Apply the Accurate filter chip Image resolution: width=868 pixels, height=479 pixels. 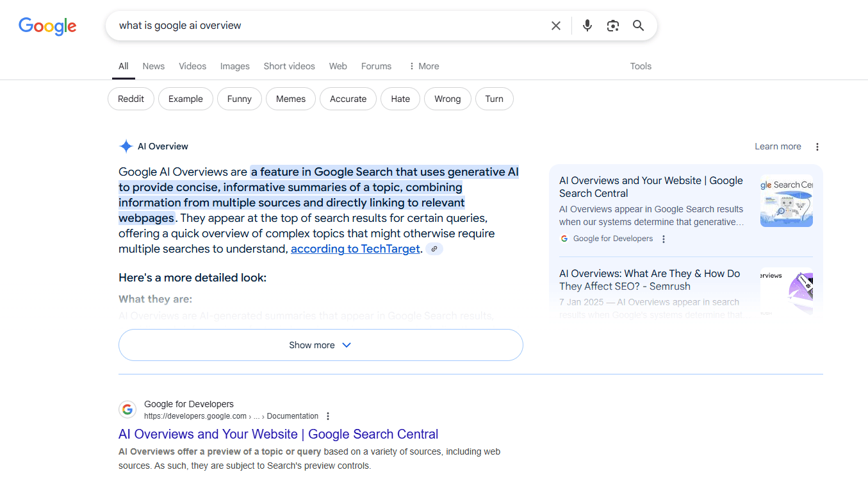tap(348, 99)
